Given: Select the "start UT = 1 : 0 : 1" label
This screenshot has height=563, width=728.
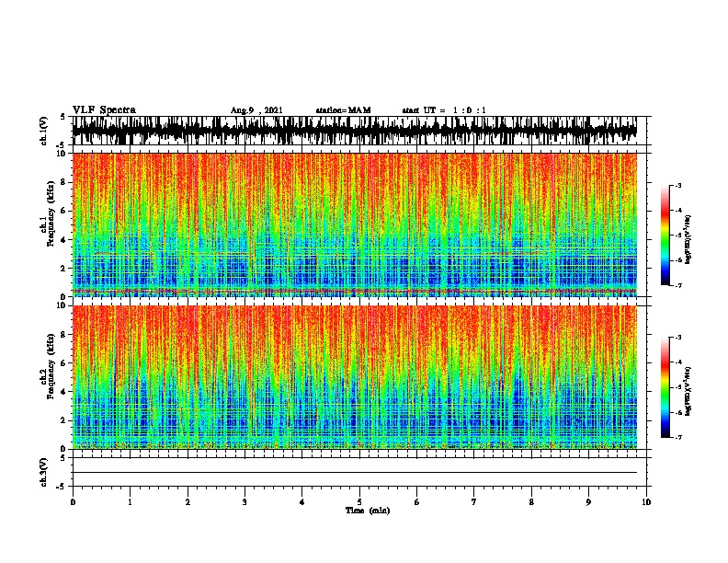Looking at the screenshot, I should [x=444, y=110].
